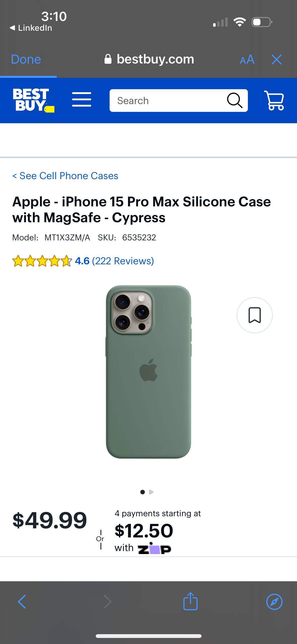This screenshot has height=644, width=297.
Task: Open the 222 Reviews link
Action: tap(123, 261)
